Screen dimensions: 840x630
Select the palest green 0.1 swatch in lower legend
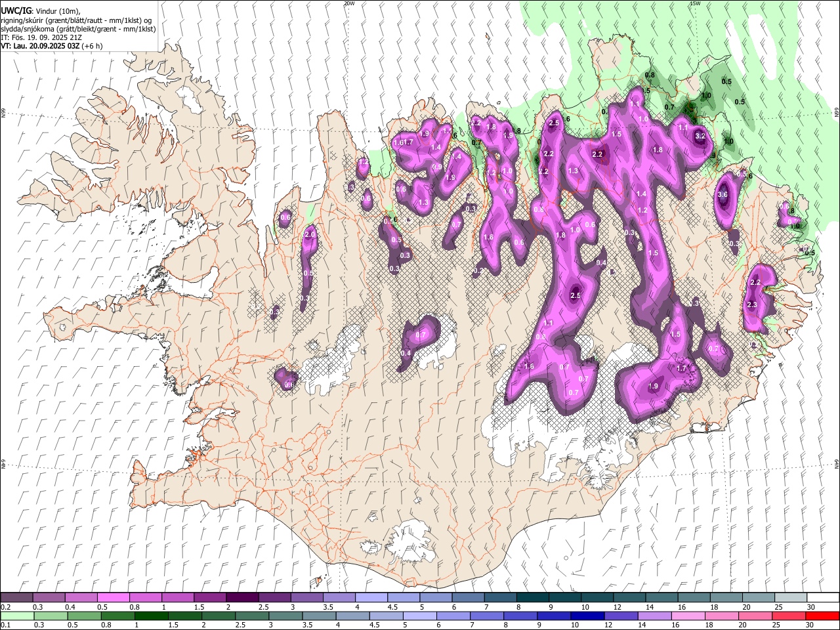[x=16, y=616]
